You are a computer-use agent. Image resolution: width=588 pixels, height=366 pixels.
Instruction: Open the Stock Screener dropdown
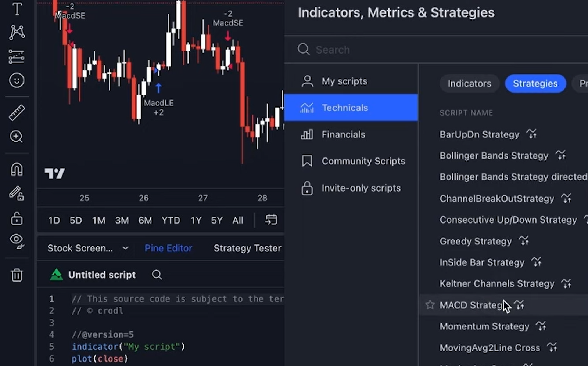pos(87,248)
